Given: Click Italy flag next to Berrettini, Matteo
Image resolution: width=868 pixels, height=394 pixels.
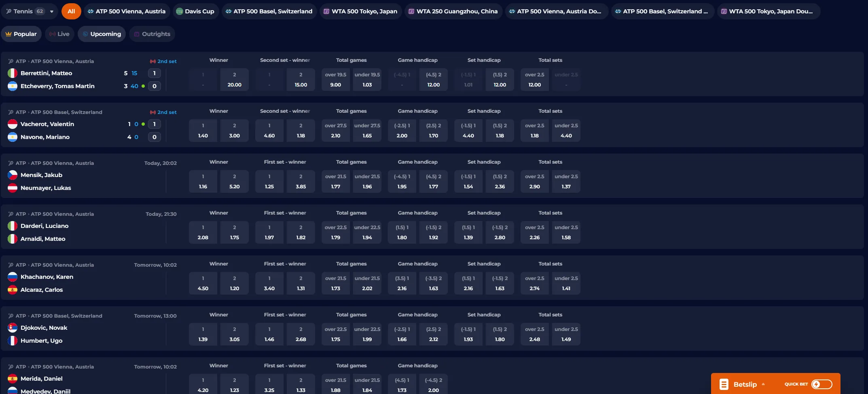Looking at the screenshot, I should [13, 73].
